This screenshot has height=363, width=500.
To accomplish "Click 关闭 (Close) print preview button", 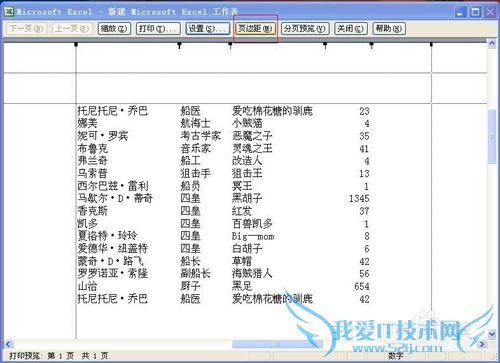I will [x=351, y=29].
